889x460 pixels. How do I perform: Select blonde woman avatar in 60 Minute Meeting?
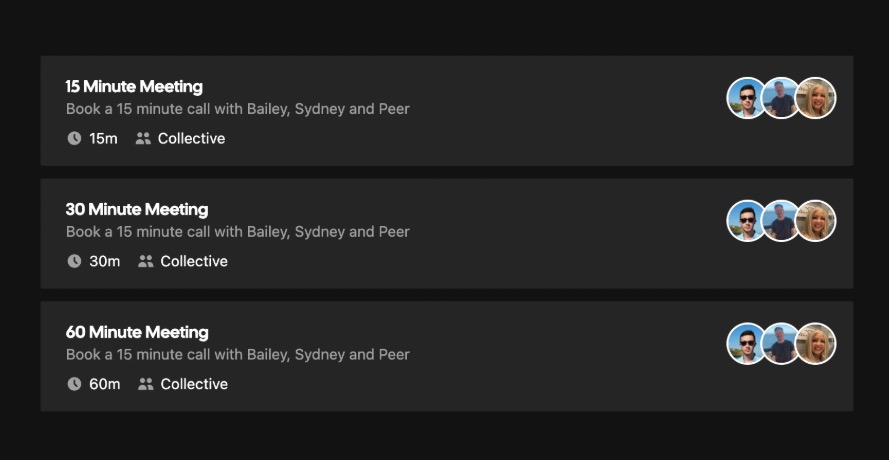pyautogui.click(x=816, y=344)
